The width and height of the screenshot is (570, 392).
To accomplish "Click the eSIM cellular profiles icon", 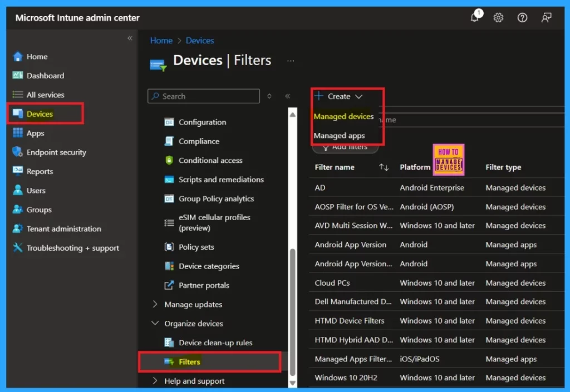I will (x=169, y=223).
